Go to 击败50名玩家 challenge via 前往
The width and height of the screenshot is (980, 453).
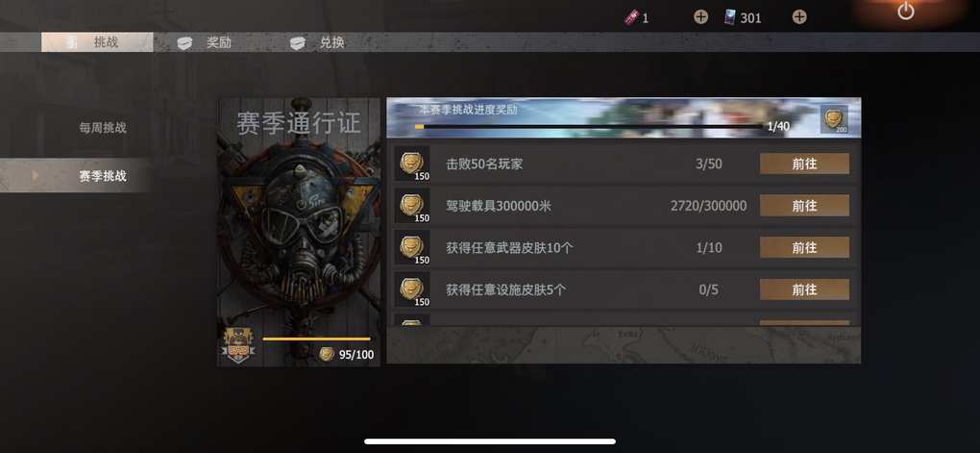(804, 164)
